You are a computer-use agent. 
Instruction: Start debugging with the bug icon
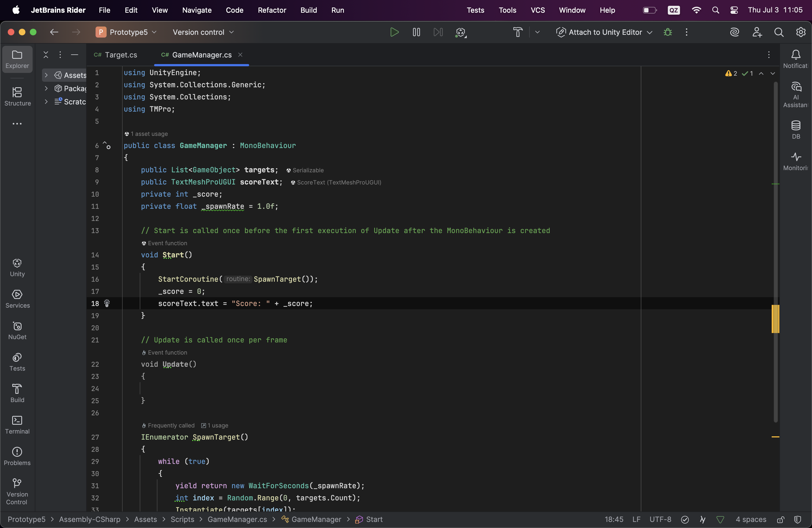click(668, 32)
